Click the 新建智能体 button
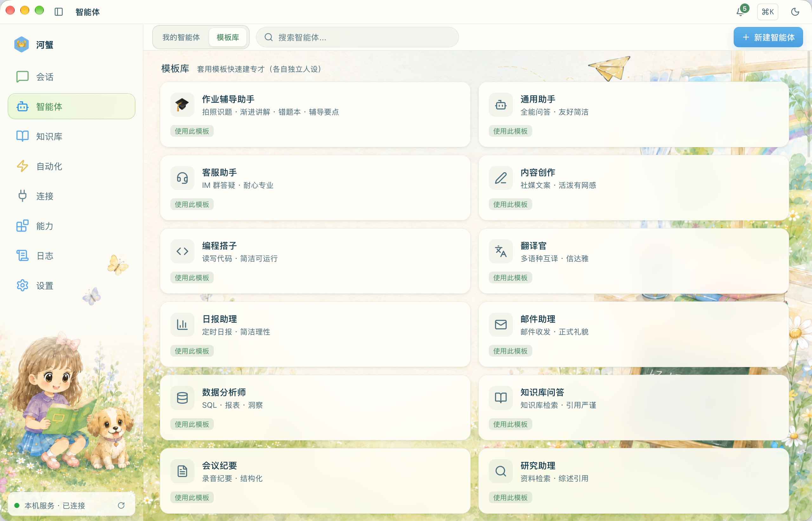The height and width of the screenshot is (521, 812). tap(768, 37)
